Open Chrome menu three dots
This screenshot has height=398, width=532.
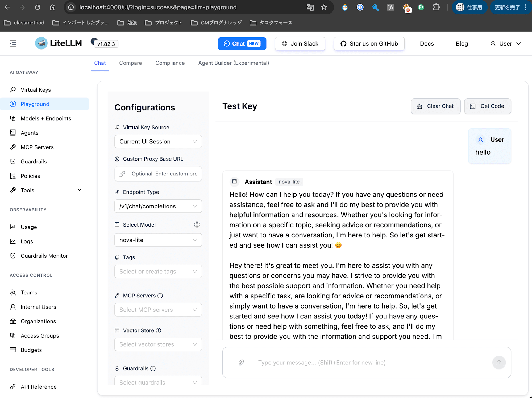point(526,7)
